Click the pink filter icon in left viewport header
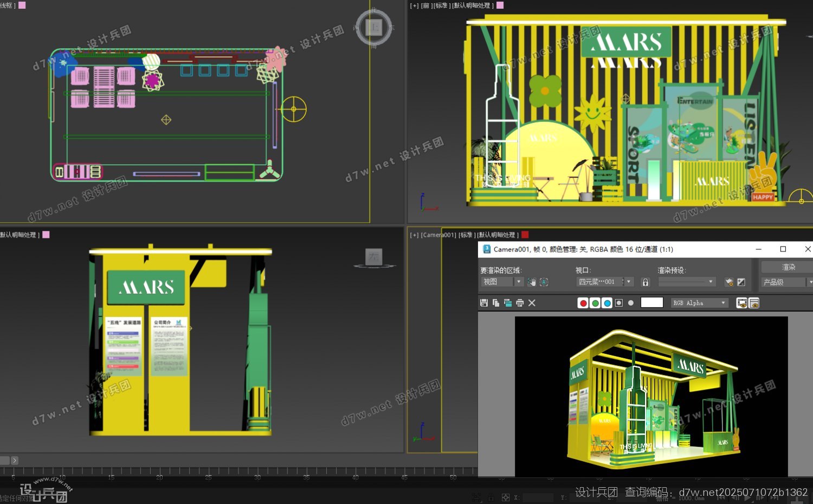This screenshot has width=813, height=504. [x=46, y=235]
